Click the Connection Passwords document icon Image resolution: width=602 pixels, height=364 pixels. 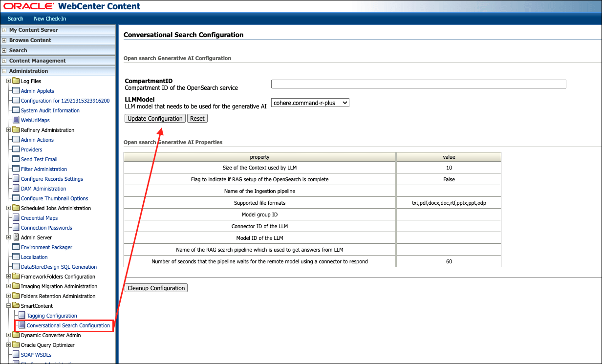[16, 228]
